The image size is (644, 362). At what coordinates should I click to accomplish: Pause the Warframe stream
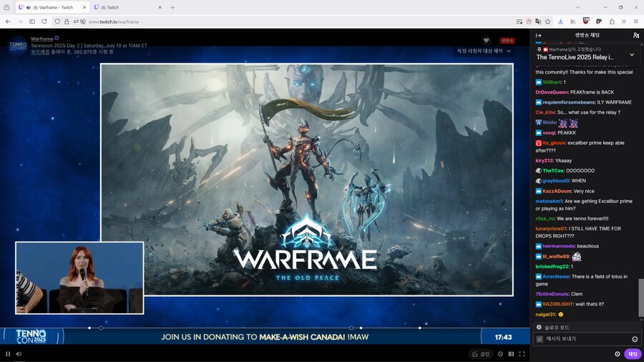coord(8,354)
